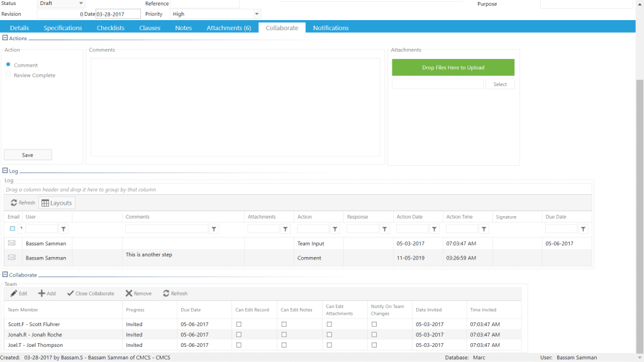The image size is (644, 362).
Task: Click the Close Collaborate checkmark icon
Action: point(70,293)
